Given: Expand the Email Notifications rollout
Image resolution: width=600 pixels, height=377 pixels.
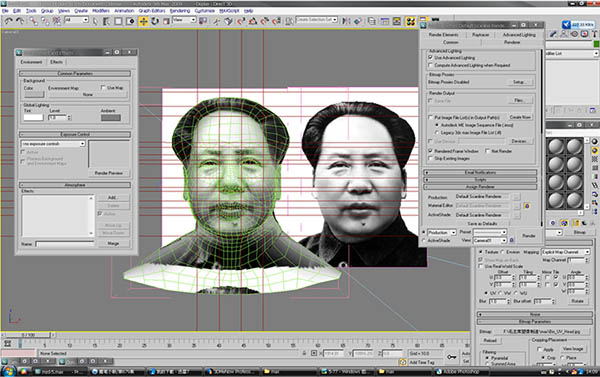Looking at the screenshot, I should click(480, 172).
